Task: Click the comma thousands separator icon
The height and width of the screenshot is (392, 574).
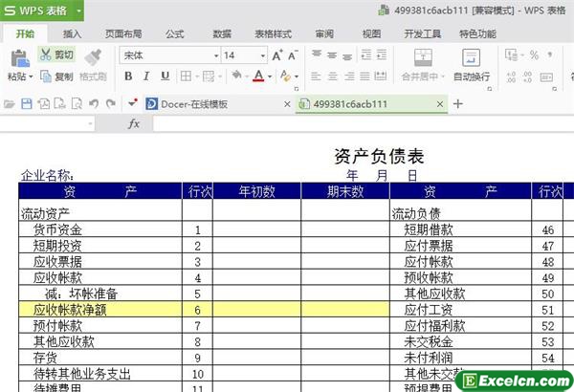Action: coord(550,55)
